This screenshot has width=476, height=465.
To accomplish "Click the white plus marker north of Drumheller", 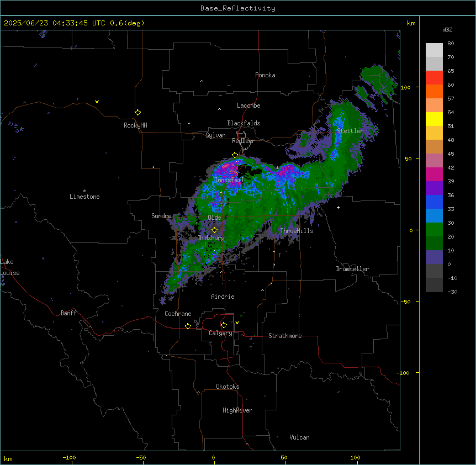I will [338, 207].
